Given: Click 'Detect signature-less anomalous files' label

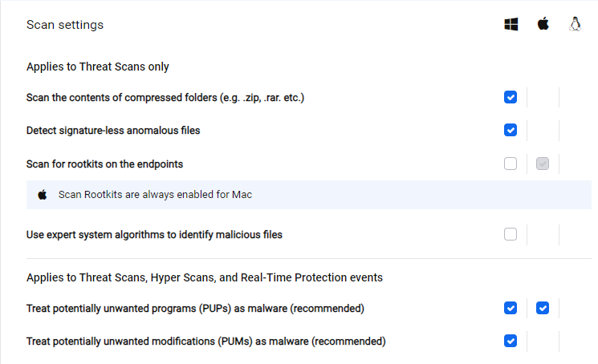Looking at the screenshot, I should tap(113, 131).
